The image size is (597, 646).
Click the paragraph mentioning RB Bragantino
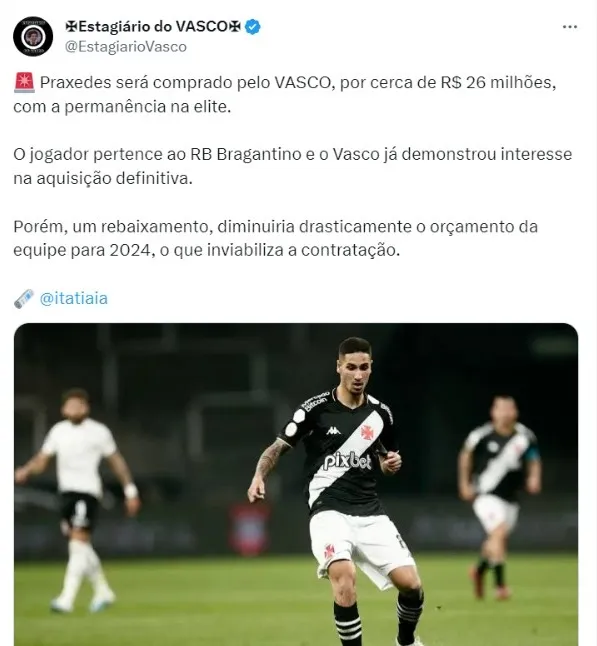click(293, 166)
